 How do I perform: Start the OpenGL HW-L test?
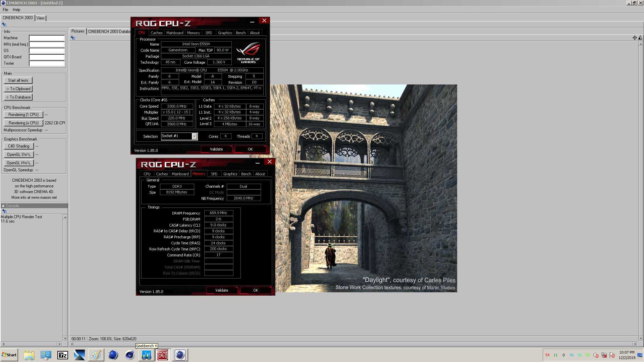(19, 163)
